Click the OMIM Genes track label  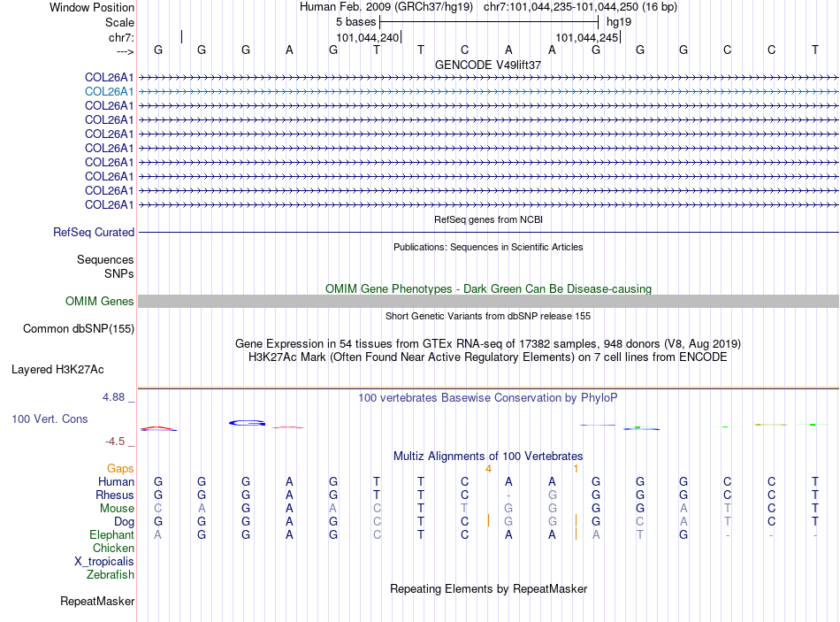coord(100,302)
